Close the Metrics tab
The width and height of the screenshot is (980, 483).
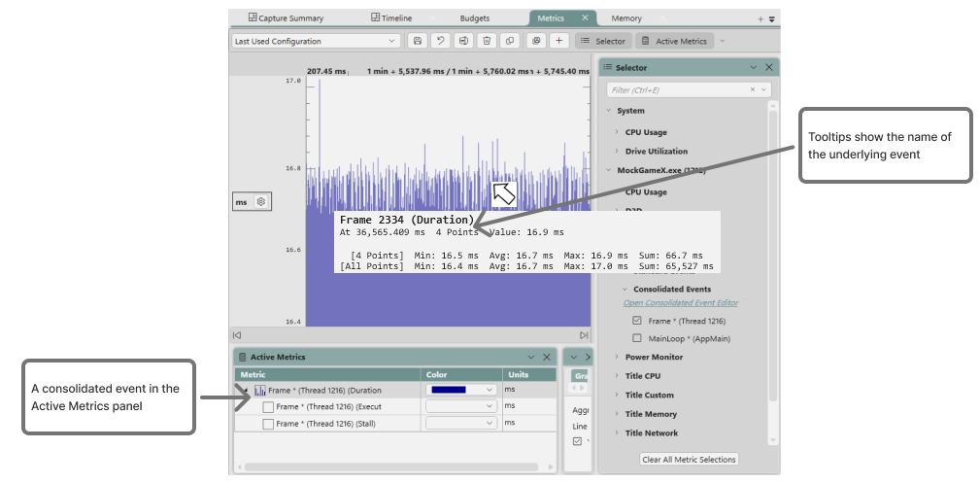pyautogui.click(x=585, y=18)
